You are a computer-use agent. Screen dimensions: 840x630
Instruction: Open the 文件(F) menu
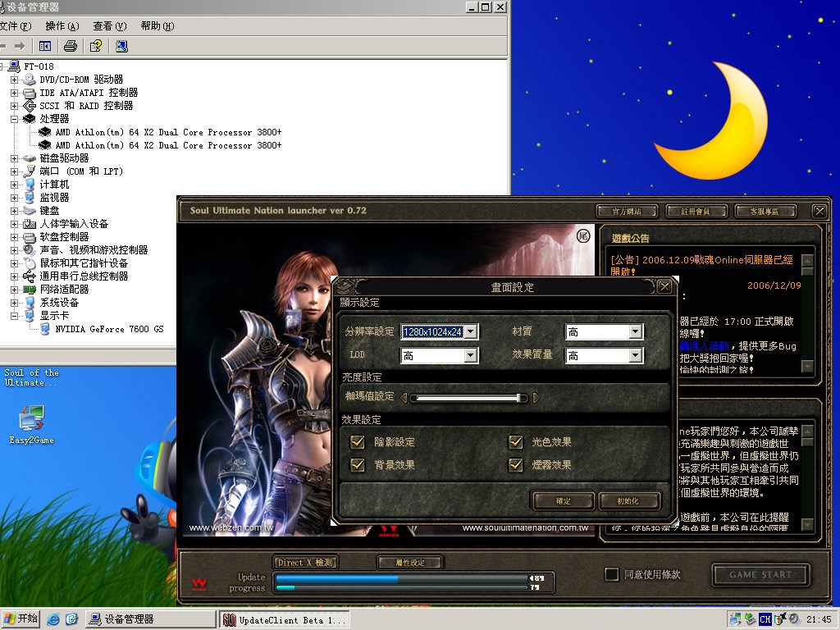(x=16, y=25)
